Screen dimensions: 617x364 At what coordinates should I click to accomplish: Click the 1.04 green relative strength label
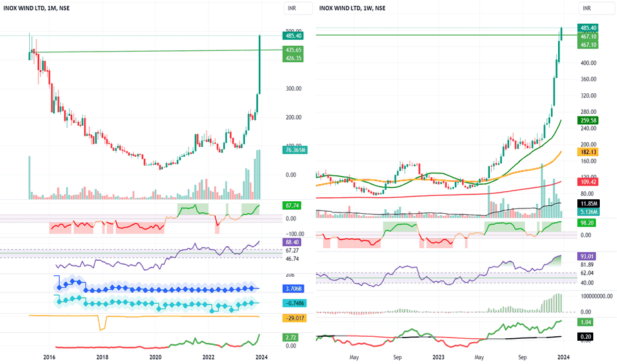click(585, 322)
